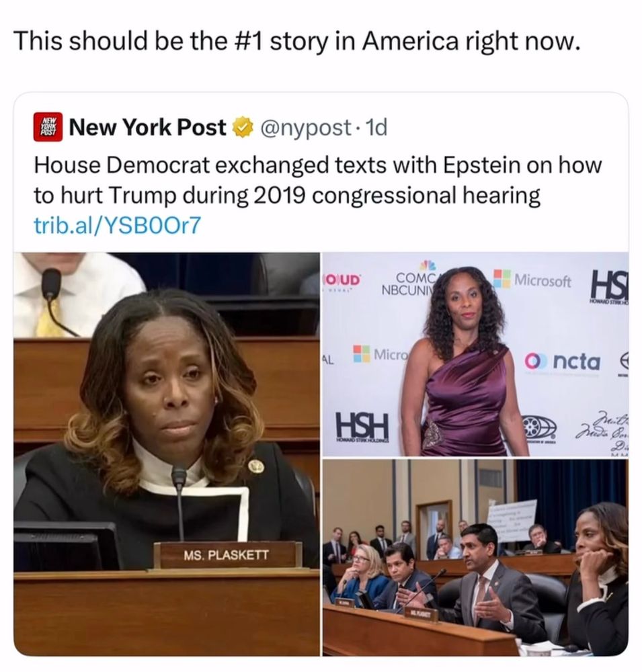This screenshot has width=642, height=672.
Task: Click the blonde woman with glasses at hearing
Action: pyautogui.click(x=363, y=571)
